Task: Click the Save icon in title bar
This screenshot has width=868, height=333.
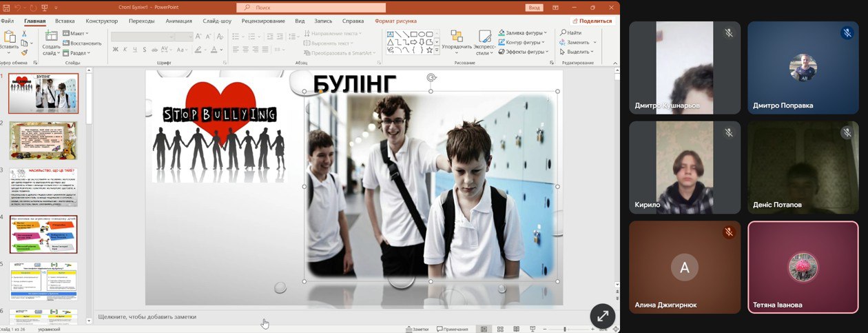Action: tap(6, 8)
